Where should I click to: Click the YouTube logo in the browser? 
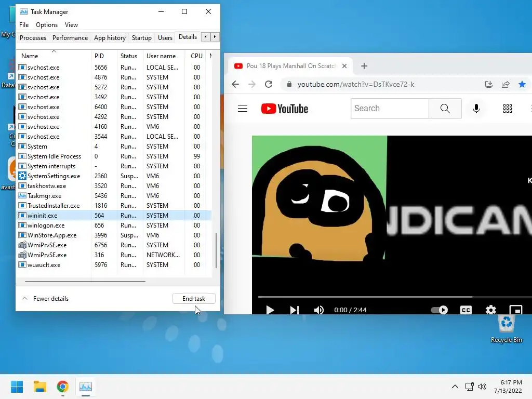tap(284, 109)
